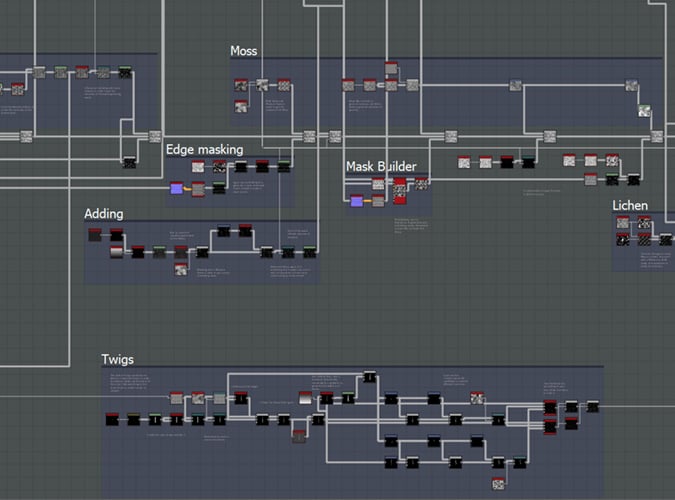Viewport: 675px width, 500px height.
Task: Click the noise thumbnail node at bottom of Adding frame
Action: click(x=181, y=270)
